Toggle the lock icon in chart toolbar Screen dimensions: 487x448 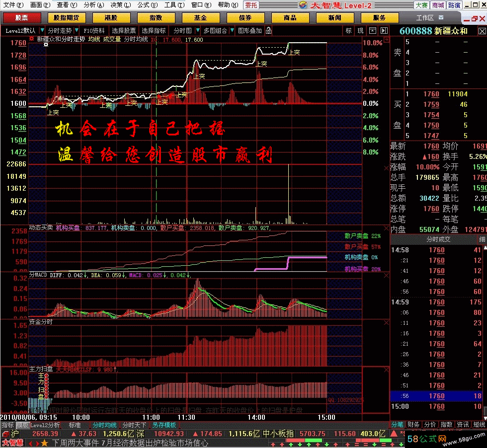269,30
